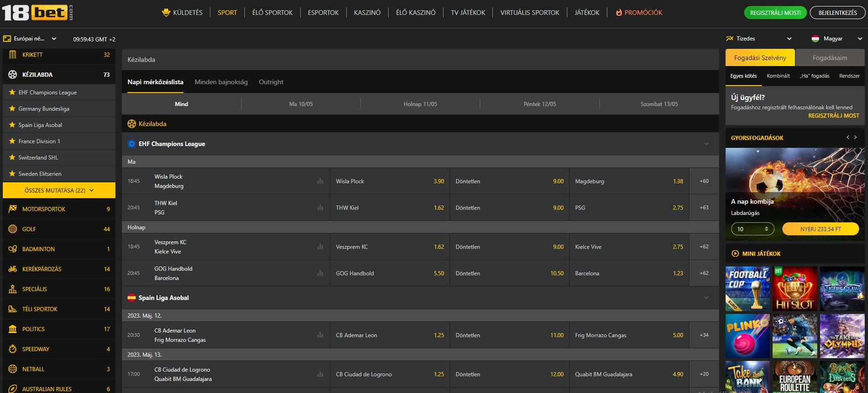This screenshot has width=868, height=393.
Task: Click the Badminton icon
Action: click(x=13, y=249)
